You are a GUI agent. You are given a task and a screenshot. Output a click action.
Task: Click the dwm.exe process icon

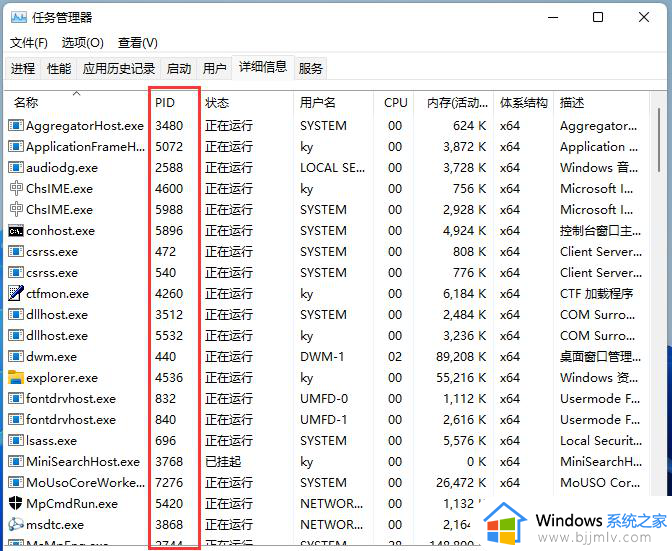pos(16,356)
